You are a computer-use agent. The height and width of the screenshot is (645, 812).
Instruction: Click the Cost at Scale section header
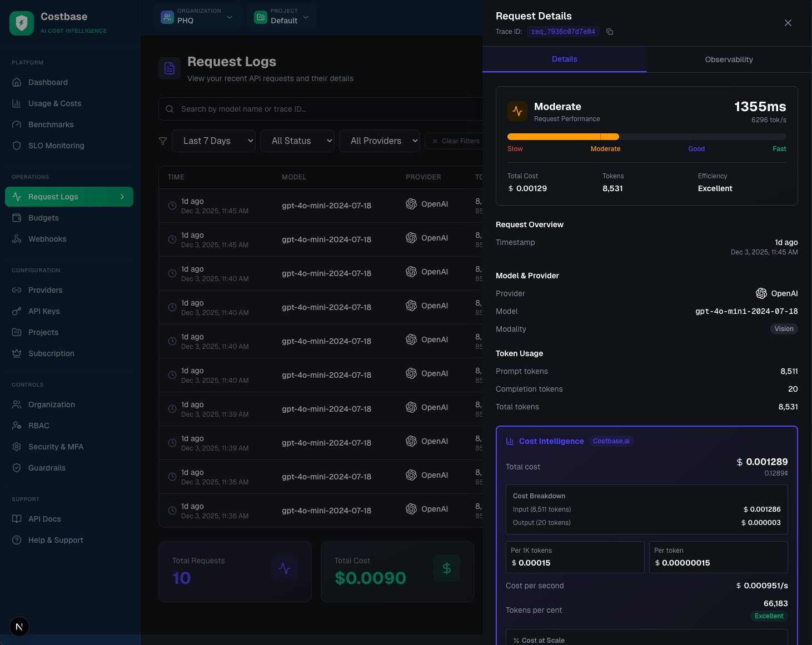point(539,641)
